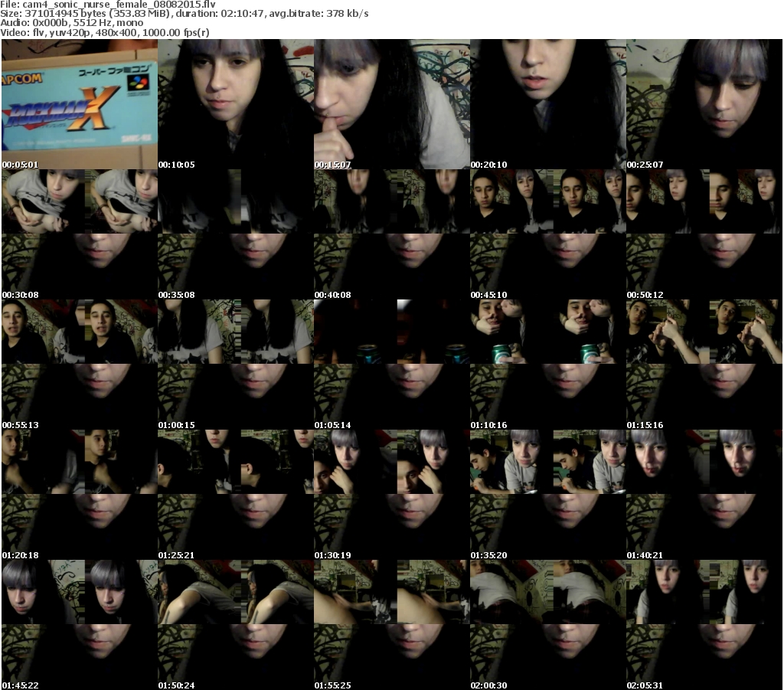Image resolution: width=784 pixels, height=690 pixels.
Task: Choose the frame stamped 01:50:24
Action: (x=236, y=625)
